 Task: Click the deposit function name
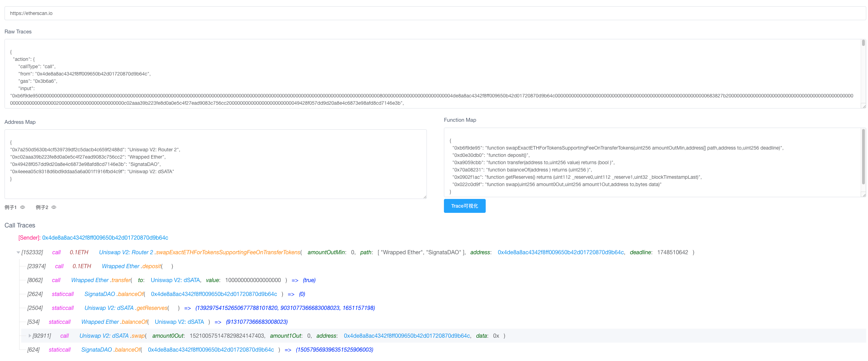[x=152, y=266]
